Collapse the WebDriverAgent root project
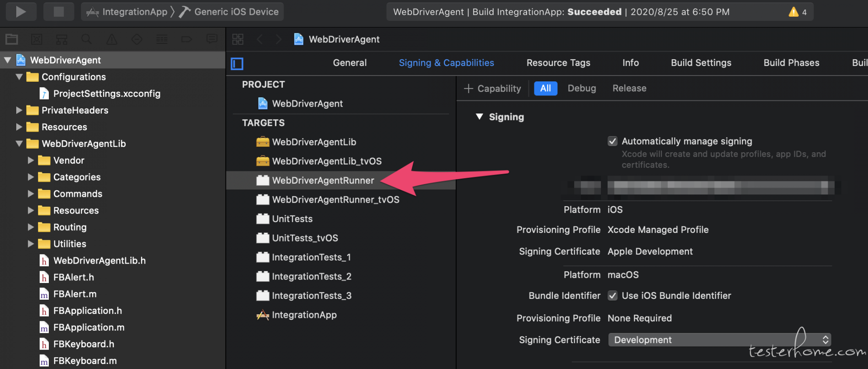Screen dimensions: 868x369 point(8,60)
